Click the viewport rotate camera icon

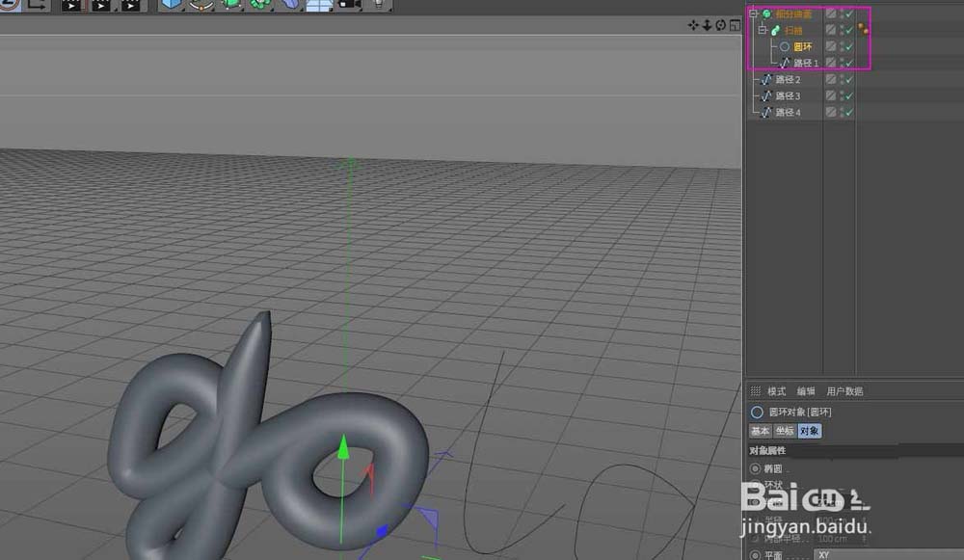[720, 25]
